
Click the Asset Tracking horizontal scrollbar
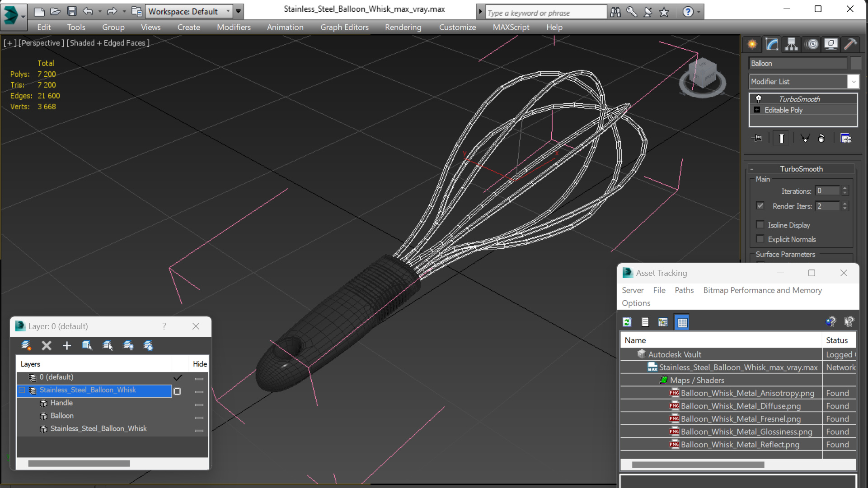[698, 465]
